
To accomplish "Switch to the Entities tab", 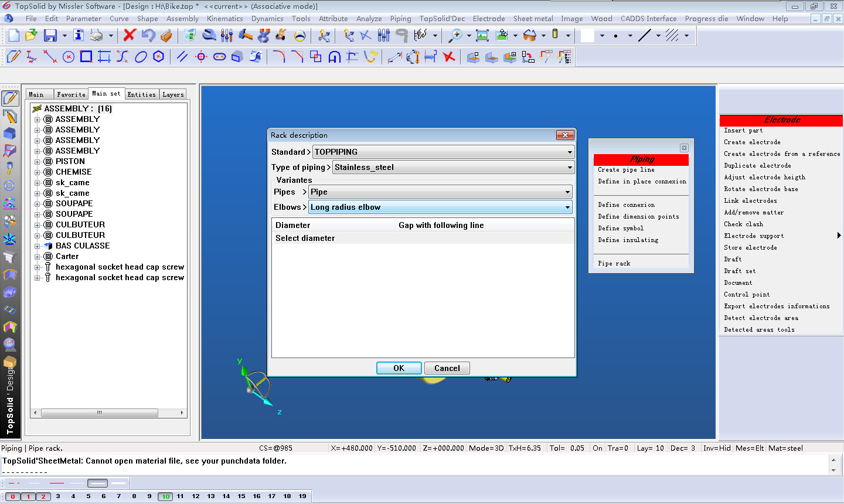I will pos(142,94).
